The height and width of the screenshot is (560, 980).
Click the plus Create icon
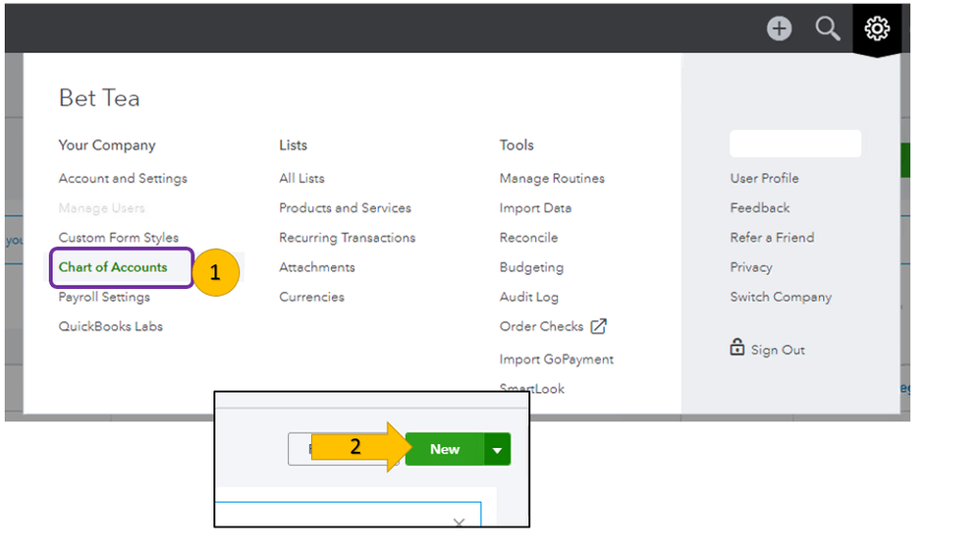[x=779, y=28]
